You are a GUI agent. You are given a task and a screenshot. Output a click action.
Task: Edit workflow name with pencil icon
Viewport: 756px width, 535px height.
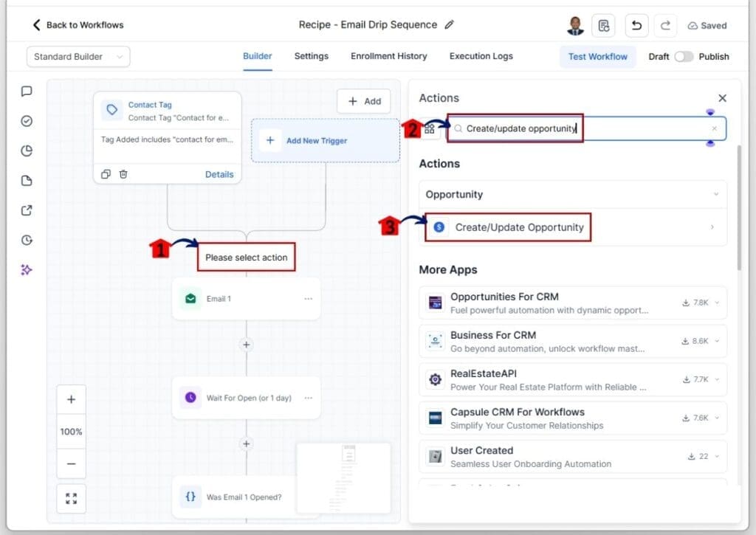[x=450, y=24]
